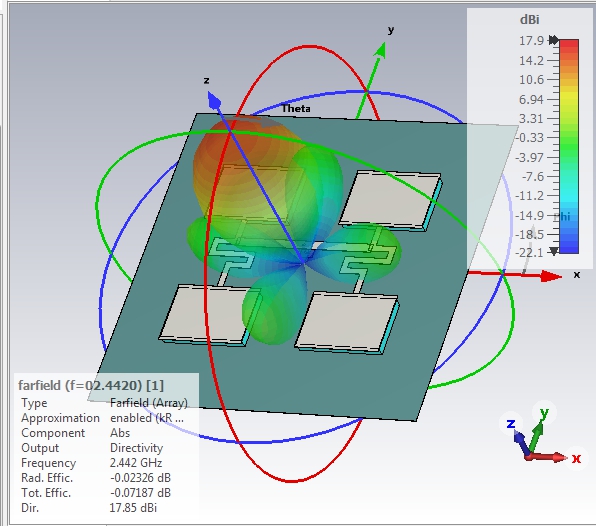Viewport: 596px width, 526px height.
Task: Click the dBi unit label above color scale
Action: coord(529,20)
